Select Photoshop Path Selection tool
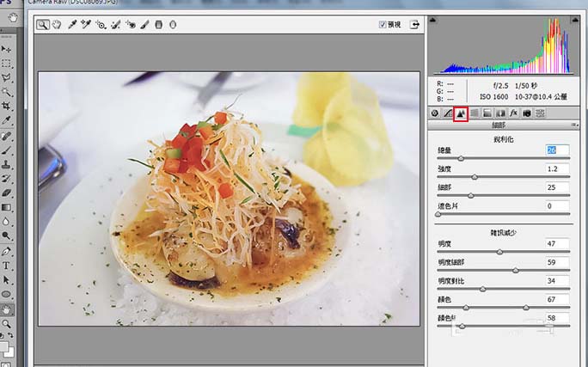 [x=6, y=280]
